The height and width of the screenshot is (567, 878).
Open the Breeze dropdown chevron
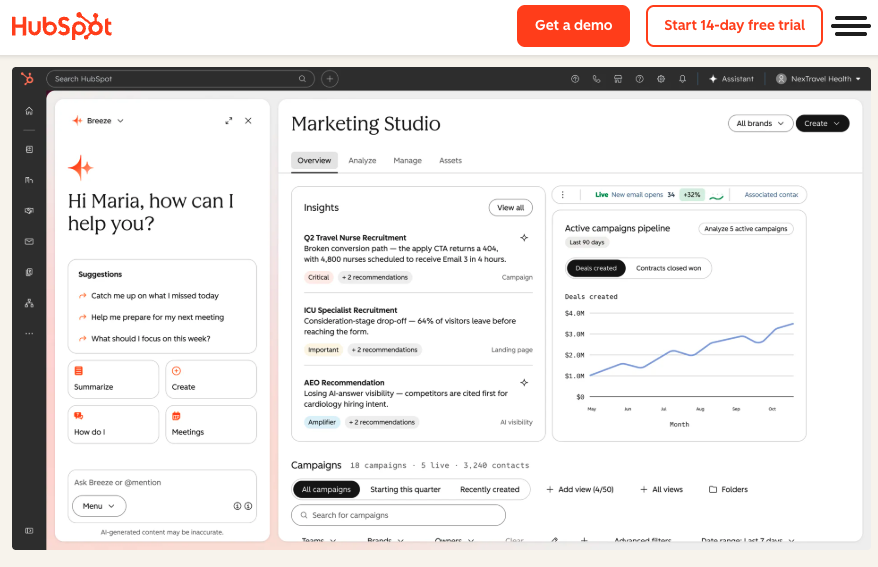[x=120, y=121]
